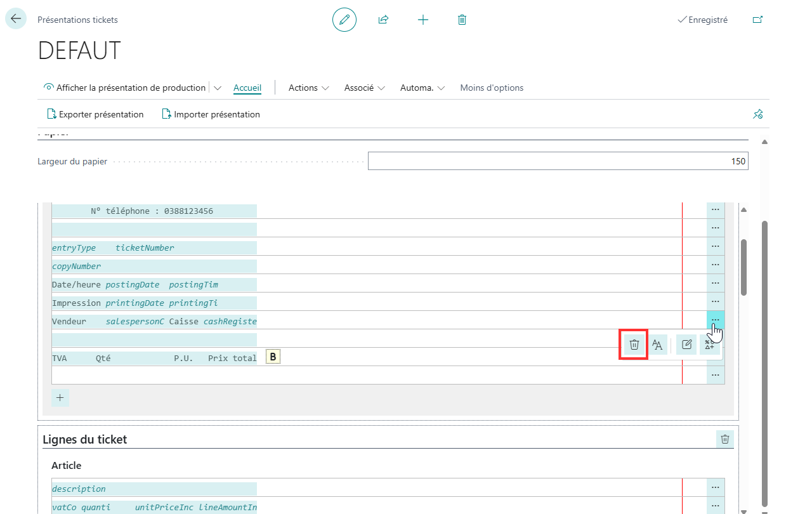Open the Automa. menu

(x=422, y=88)
